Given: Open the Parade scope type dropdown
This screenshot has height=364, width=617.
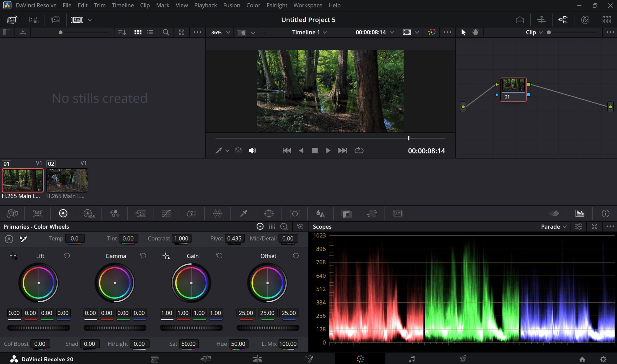Looking at the screenshot, I should tap(554, 226).
